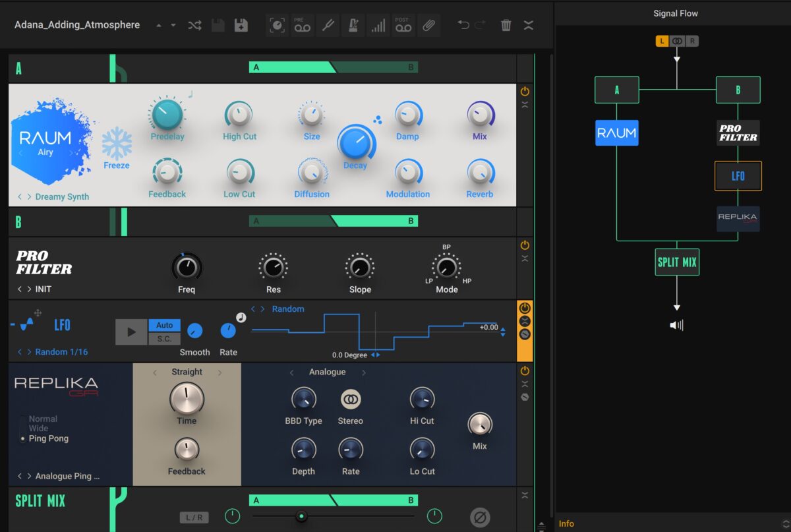
Task: Collapse the Pro Filter module view
Action: point(525,258)
